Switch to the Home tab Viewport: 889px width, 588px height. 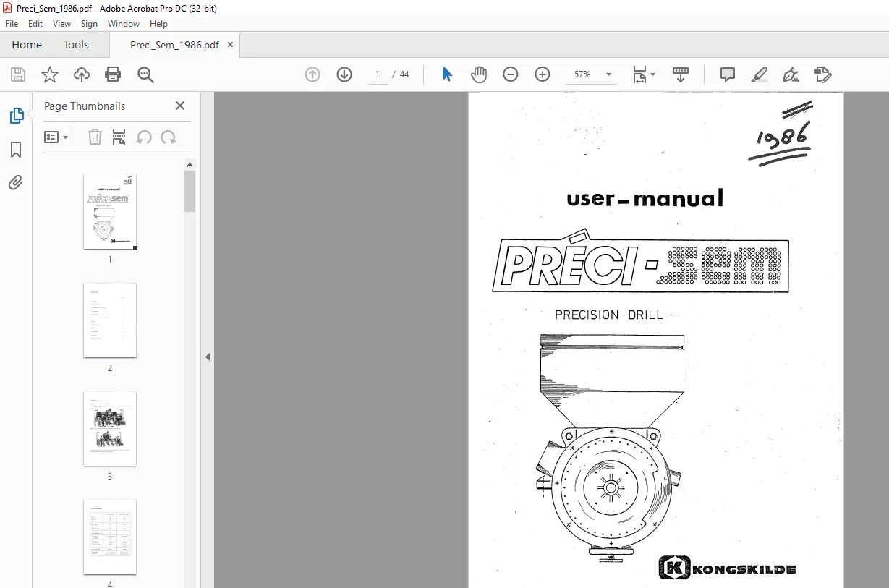click(x=27, y=45)
